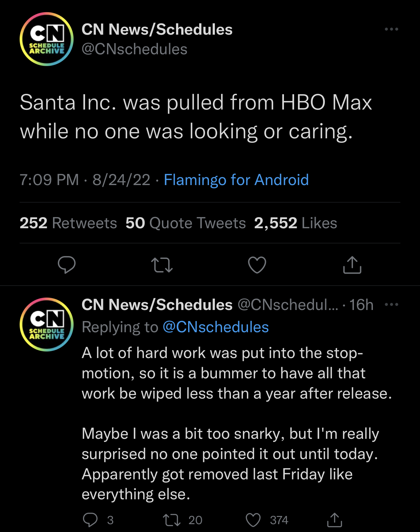Open profile picture on the reply tweet
Viewport: 420px width, 532px height.
click(46, 324)
